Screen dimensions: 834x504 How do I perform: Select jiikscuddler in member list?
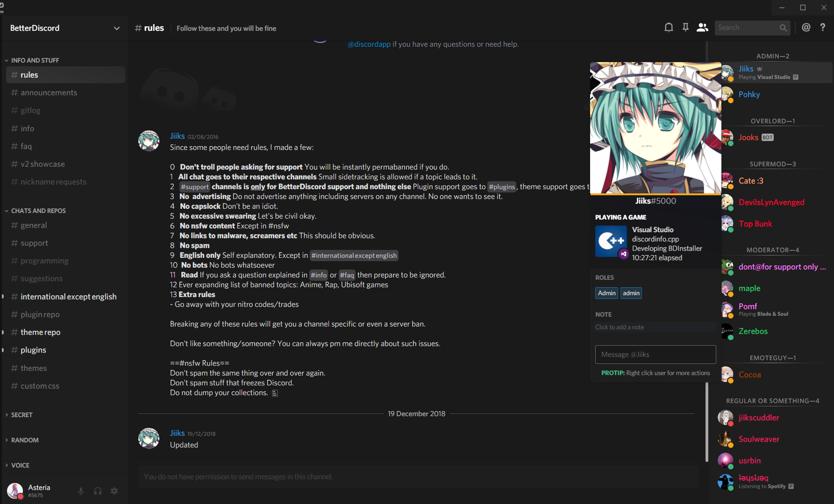(x=776, y=418)
